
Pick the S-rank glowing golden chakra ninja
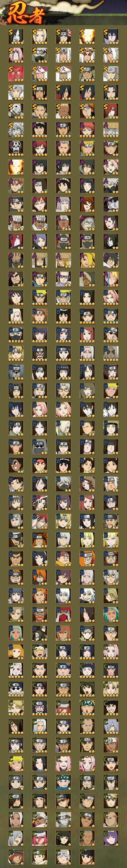(x=87, y=37)
